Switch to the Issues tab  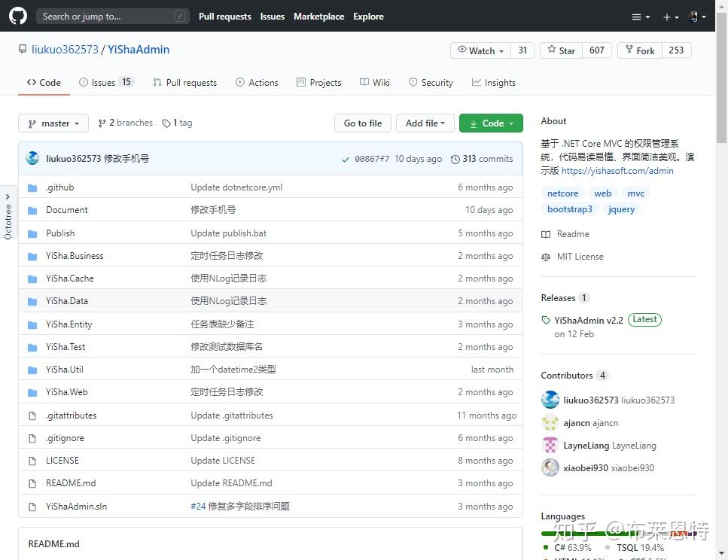click(106, 82)
